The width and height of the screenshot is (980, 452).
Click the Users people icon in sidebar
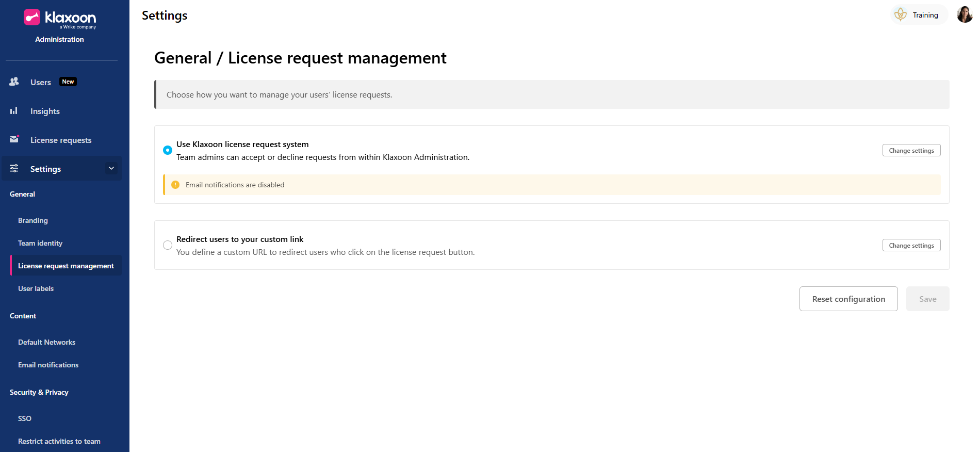coord(14,82)
